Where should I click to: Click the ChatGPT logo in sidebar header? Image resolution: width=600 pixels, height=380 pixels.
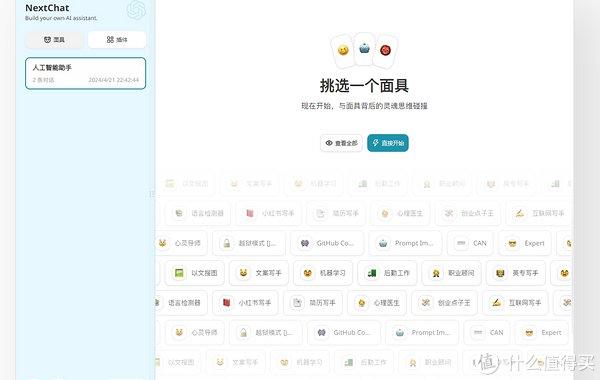tap(136, 10)
